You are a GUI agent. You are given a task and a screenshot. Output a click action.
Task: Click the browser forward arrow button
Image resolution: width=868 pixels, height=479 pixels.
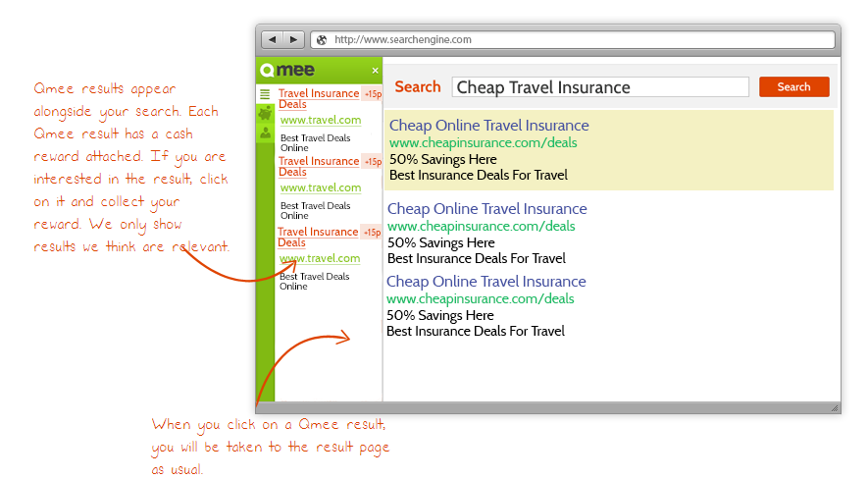point(293,39)
